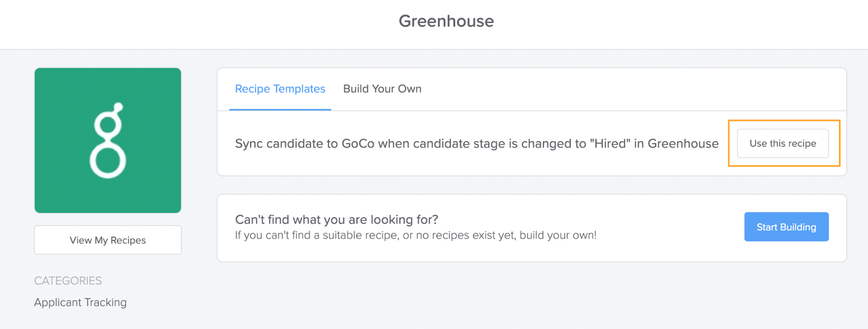The width and height of the screenshot is (868, 329).
Task: Select the Applicant Tracking category
Action: pyautogui.click(x=80, y=302)
